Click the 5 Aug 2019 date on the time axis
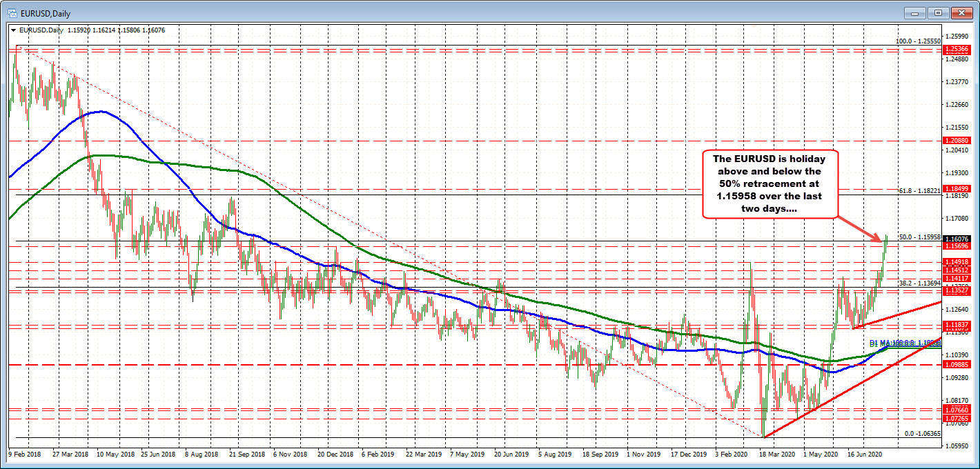Image resolution: width=980 pixels, height=469 pixels. click(556, 455)
